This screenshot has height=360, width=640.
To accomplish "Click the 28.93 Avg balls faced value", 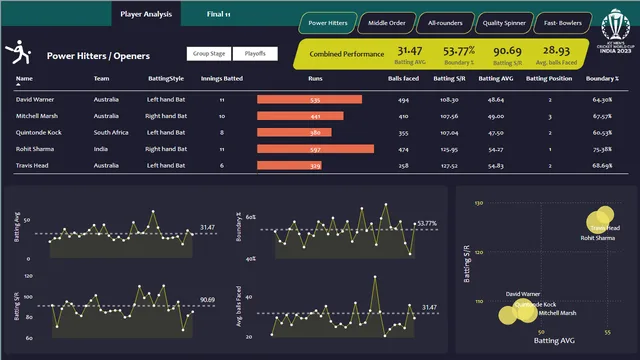I will (556, 50).
